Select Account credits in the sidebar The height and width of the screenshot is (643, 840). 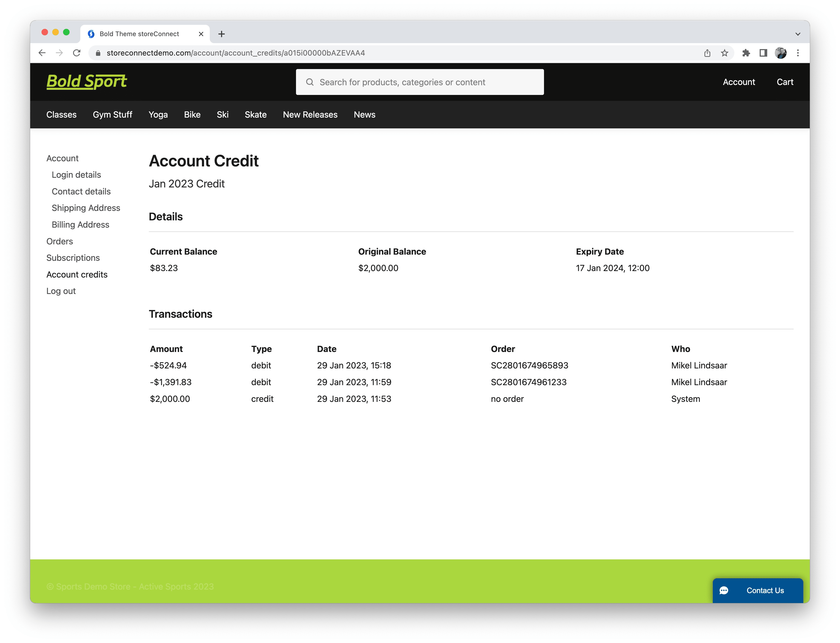click(77, 274)
